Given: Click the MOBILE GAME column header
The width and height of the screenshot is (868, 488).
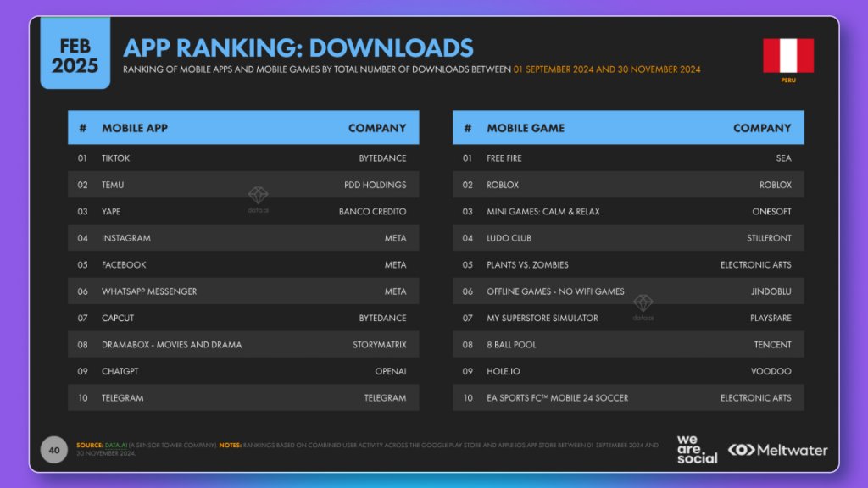Looking at the screenshot, I should pyautogui.click(x=526, y=128).
